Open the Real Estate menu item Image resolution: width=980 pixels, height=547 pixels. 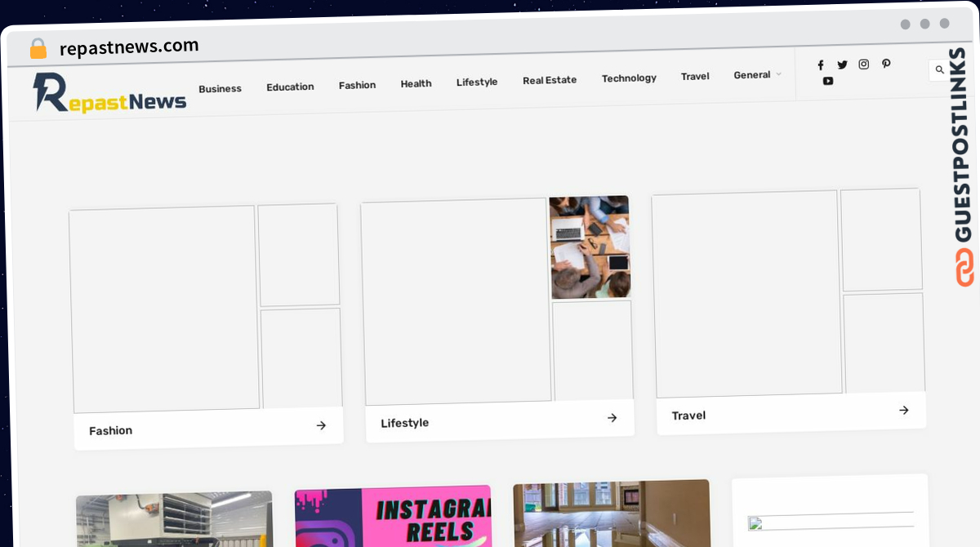[x=550, y=80]
